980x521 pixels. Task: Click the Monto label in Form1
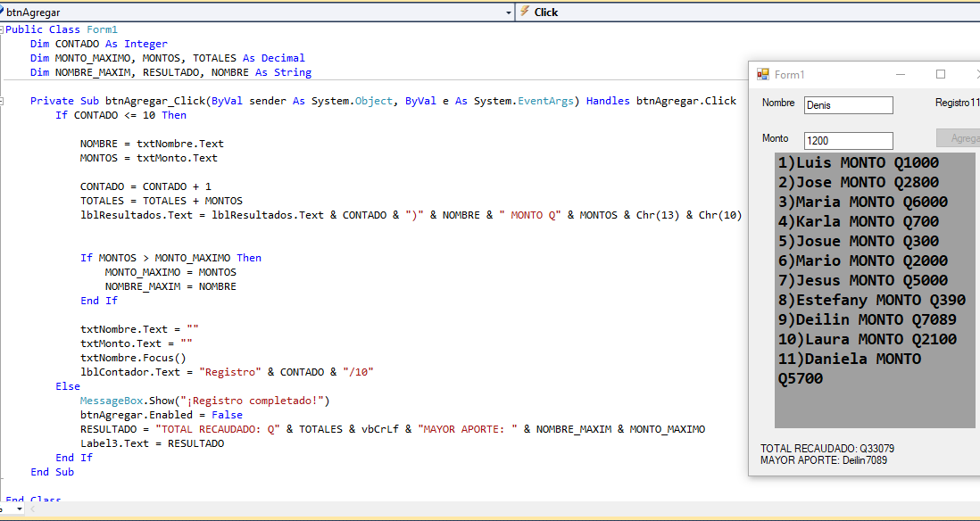pos(775,138)
